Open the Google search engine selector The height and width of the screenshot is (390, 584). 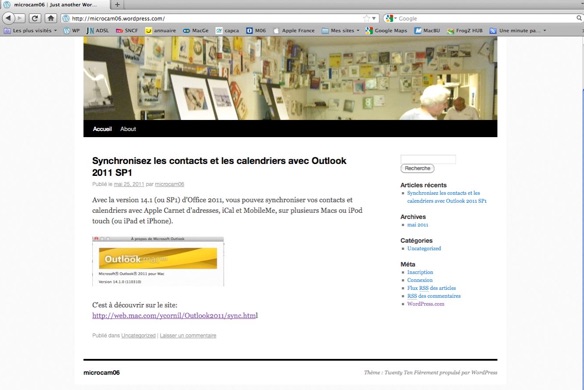391,18
